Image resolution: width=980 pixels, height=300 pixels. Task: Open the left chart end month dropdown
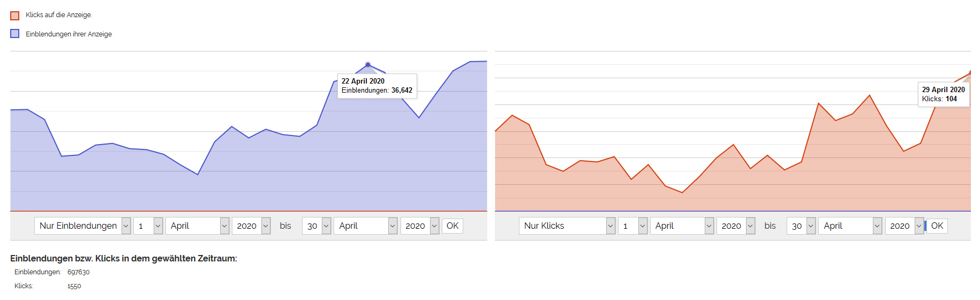(x=366, y=226)
